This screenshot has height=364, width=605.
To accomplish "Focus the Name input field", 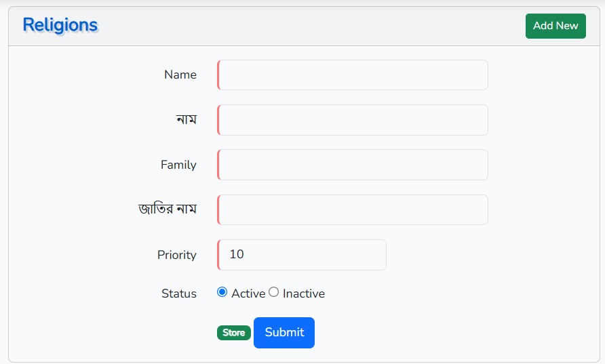I will [353, 75].
